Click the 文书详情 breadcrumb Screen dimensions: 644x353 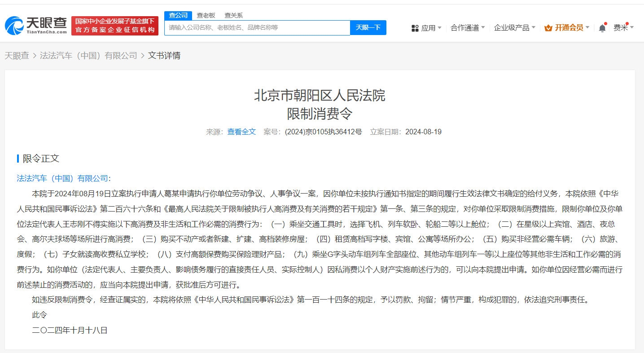pyautogui.click(x=164, y=56)
